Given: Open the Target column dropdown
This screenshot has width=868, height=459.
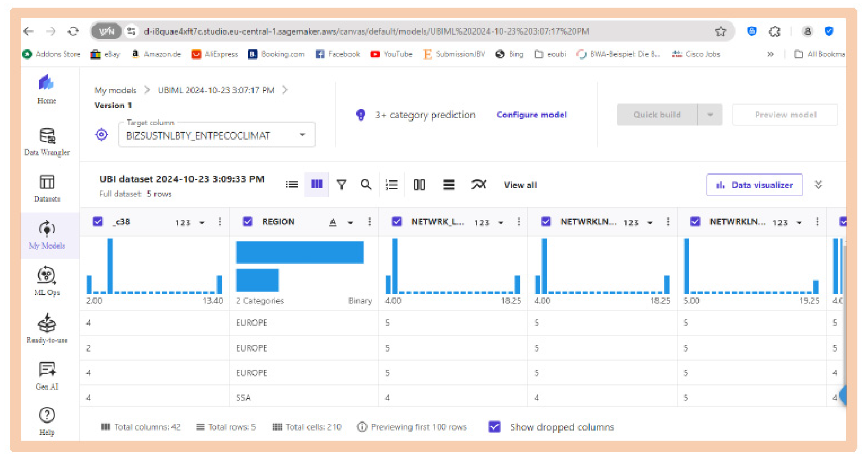Looking at the screenshot, I should click(x=302, y=135).
